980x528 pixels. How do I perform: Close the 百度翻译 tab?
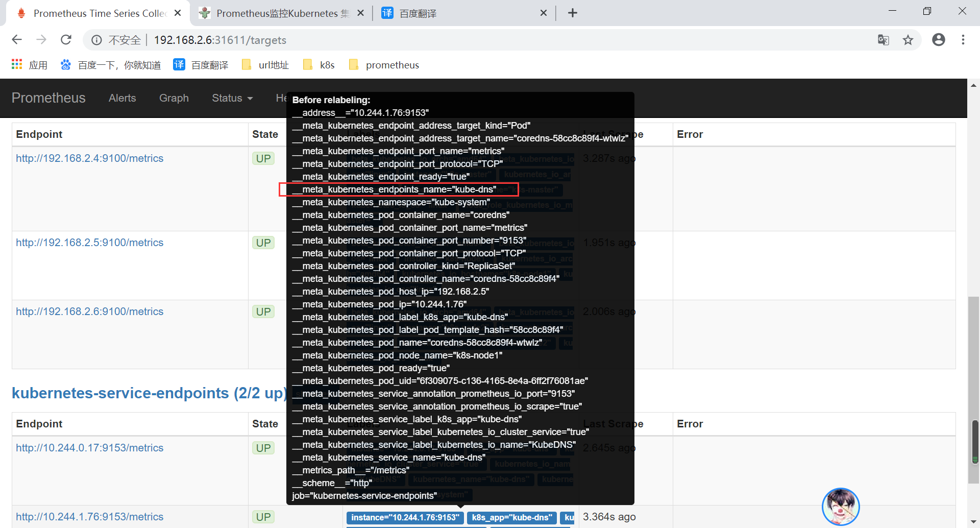coord(544,13)
